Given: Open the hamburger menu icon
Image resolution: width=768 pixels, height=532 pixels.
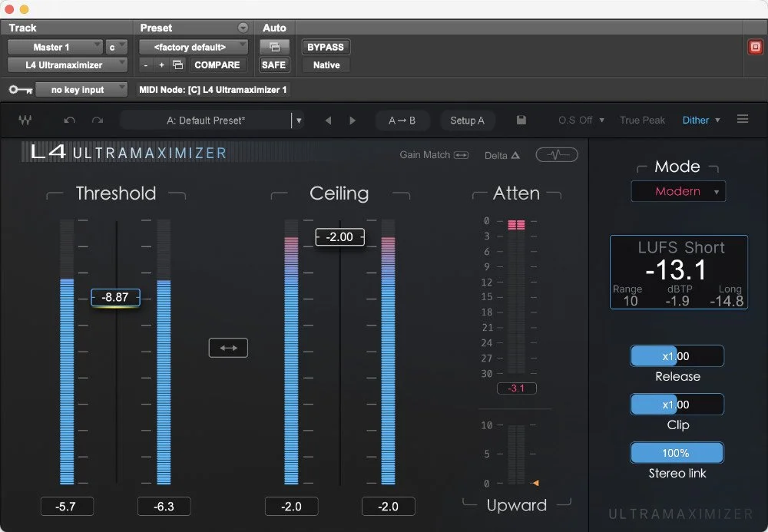Looking at the screenshot, I should 743,119.
